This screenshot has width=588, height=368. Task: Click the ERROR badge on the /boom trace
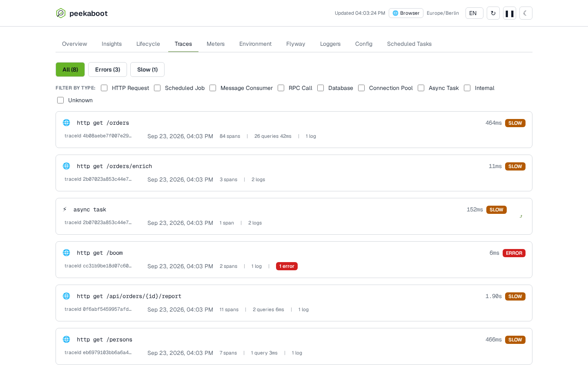tap(514, 253)
